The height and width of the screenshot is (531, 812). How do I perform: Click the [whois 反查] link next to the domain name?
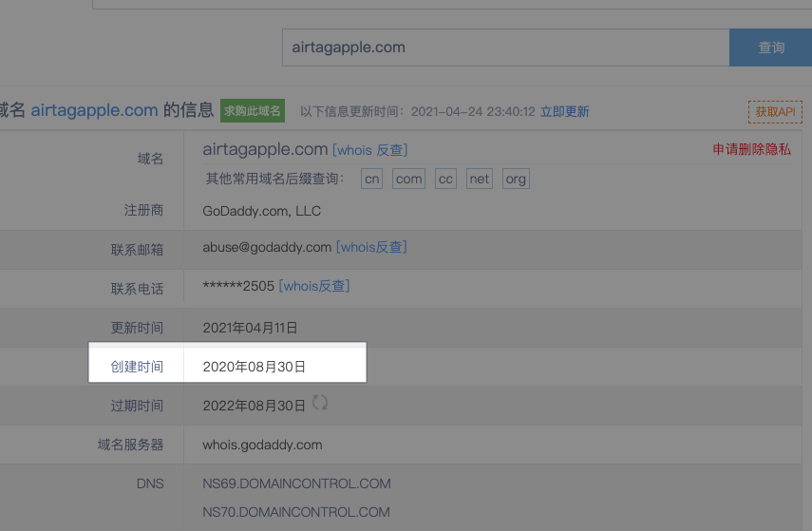click(x=369, y=150)
